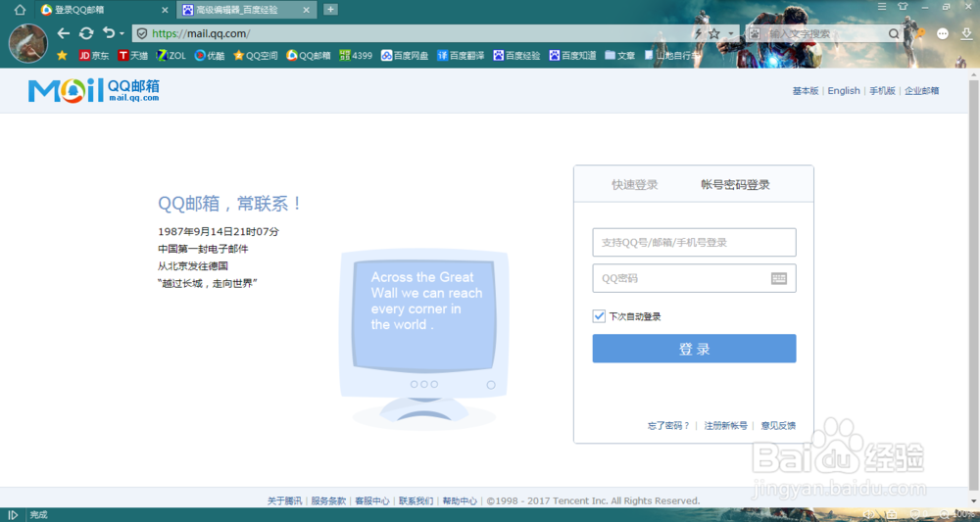Open the 百度网盘 bookmark
Viewport: 980px width, 522px height.
[x=405, y=56]
